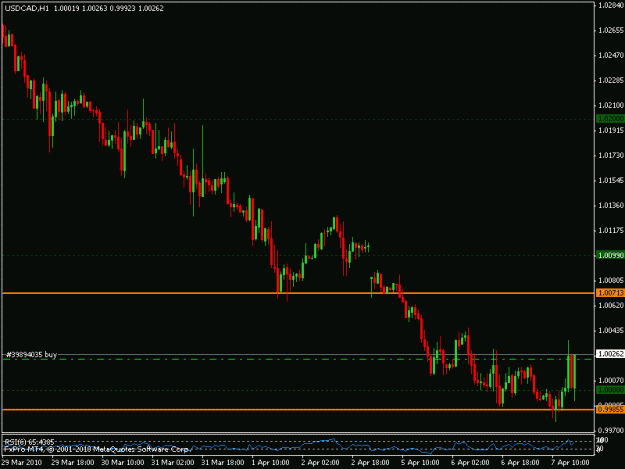Screen dimensions: 625x469
Task: Click the 1.01915 price scale label
Action: click(x=611, y=130)
